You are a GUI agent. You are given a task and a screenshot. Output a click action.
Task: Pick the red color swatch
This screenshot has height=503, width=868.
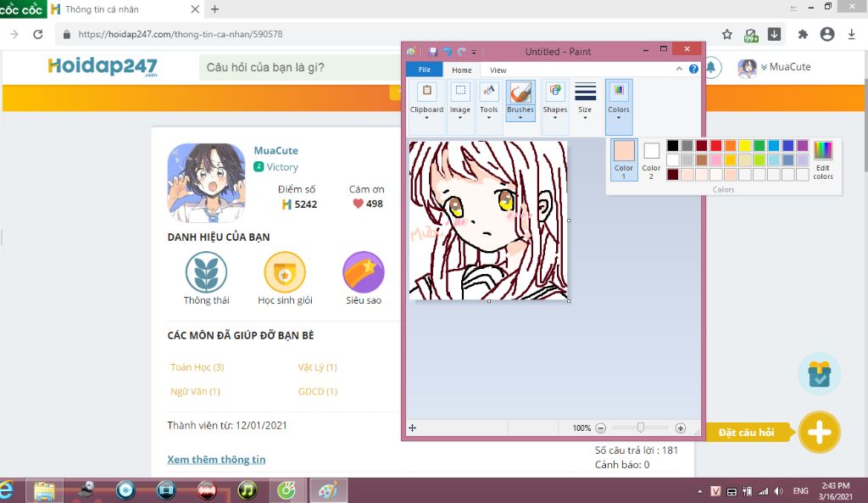(x=715, y=146)
